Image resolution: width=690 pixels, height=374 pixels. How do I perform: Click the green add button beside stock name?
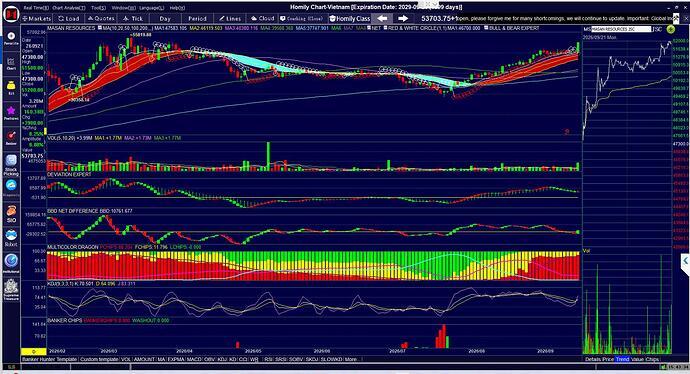670,29
